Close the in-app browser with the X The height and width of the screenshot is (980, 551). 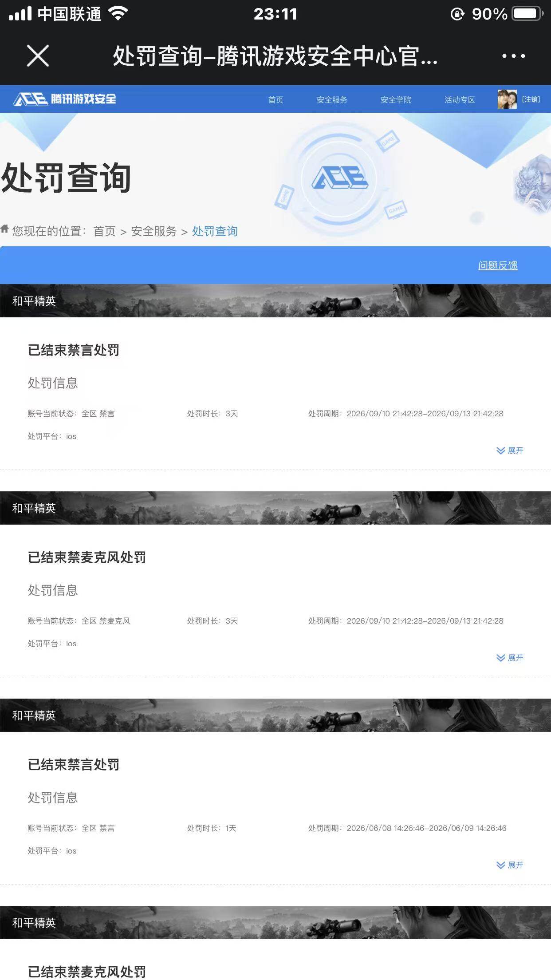38,56
